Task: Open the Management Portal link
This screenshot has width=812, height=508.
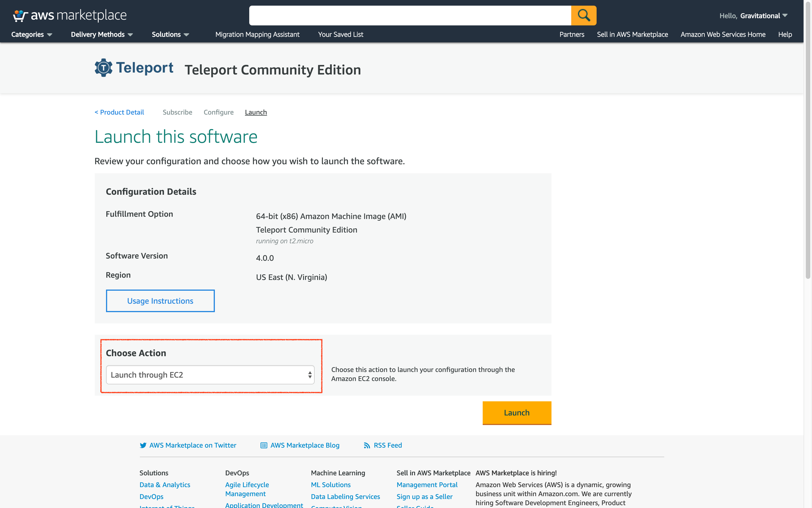Action: pyautogui.click(x=427, y=485)
